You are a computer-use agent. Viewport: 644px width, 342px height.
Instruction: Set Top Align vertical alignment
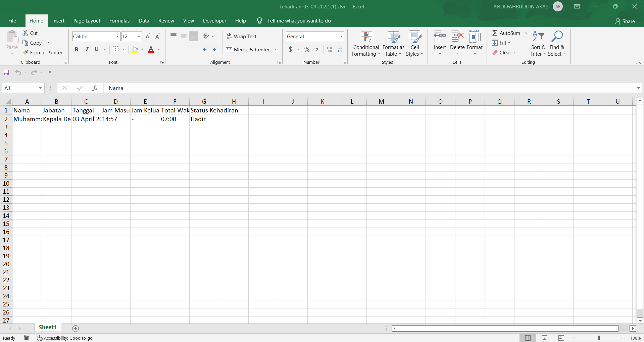point(174,36)
